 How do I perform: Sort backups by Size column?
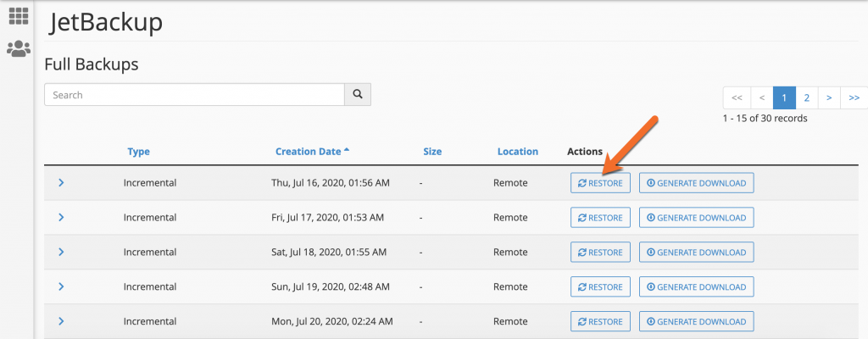coord(432,152)
